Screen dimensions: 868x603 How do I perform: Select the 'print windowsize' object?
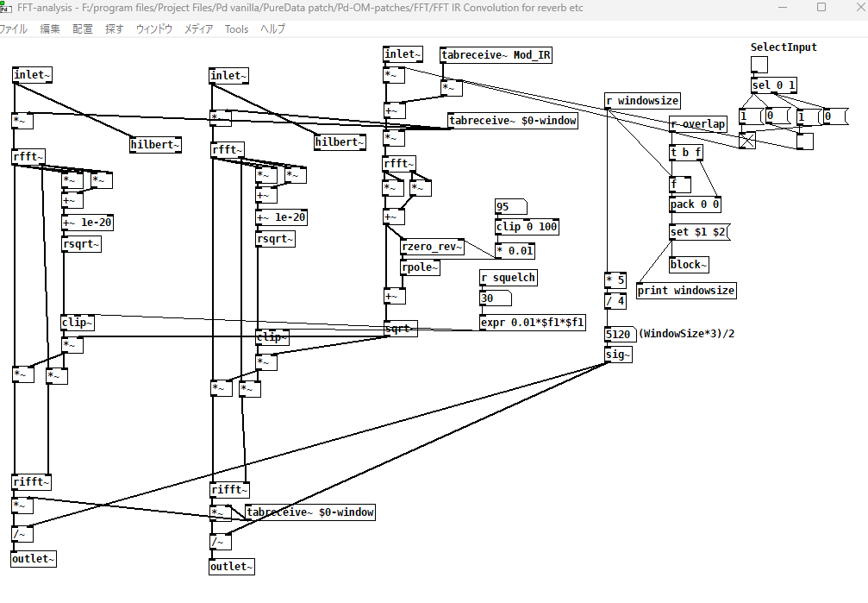(686, 291)
